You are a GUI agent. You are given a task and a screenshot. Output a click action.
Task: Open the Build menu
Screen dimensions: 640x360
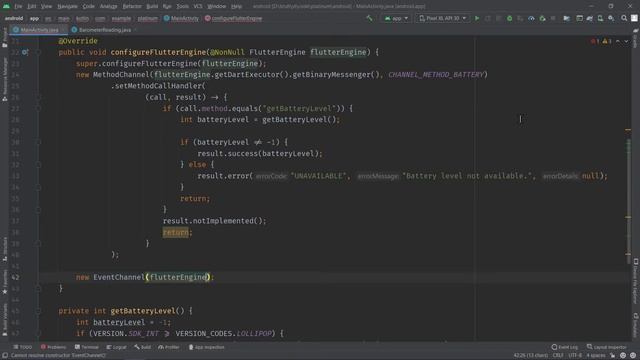(152, 6)
